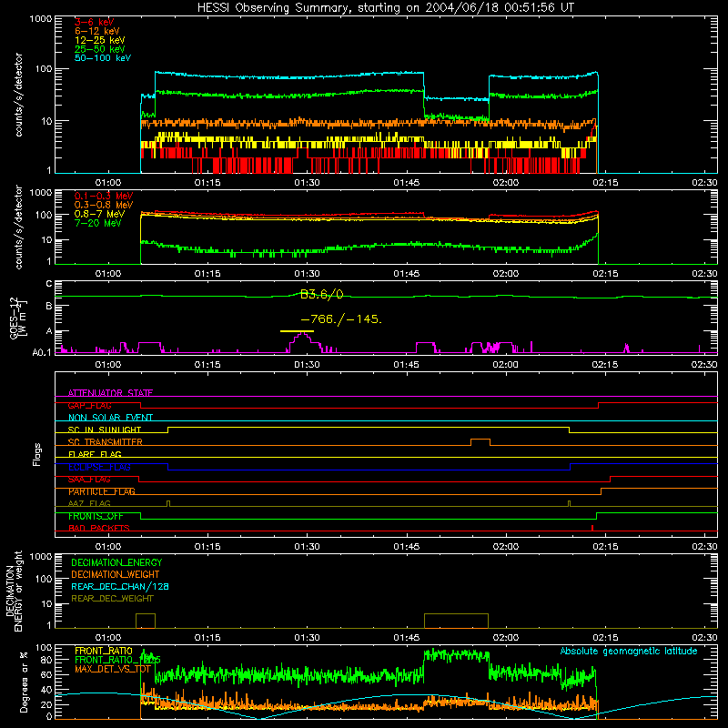728x728 pixels.
Task: Click the Absolute geomagnetic latitude label
Action: (629, 651)
